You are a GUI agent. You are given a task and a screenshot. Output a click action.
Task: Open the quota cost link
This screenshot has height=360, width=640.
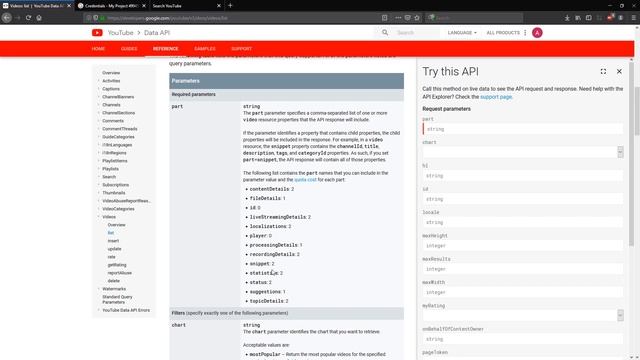pos(305,180)
